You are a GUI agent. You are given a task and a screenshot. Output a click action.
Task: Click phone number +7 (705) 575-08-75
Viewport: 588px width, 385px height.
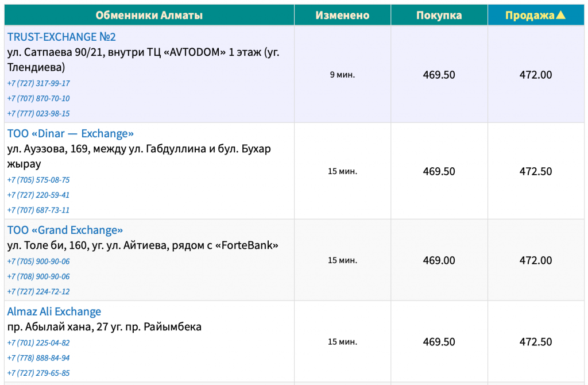tap(38, 180)
